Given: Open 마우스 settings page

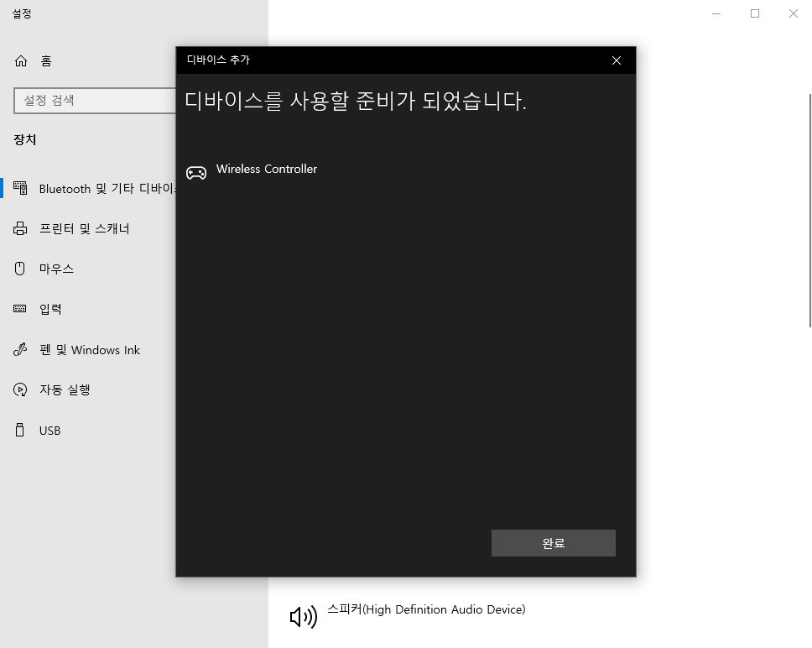Looking at the screenshot, I should (x=56, y=269).
